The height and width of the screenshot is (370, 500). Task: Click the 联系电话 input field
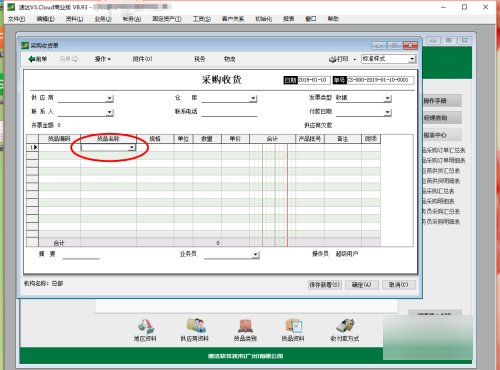(x=229, y=112)
